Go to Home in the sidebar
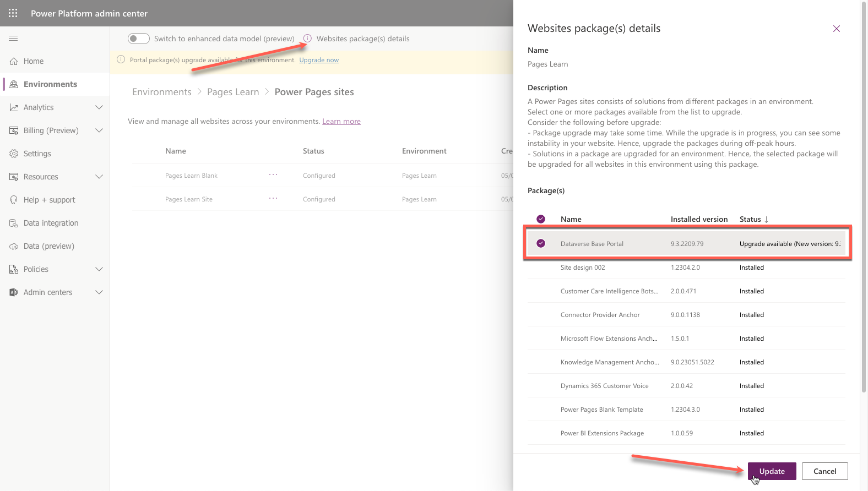This screenshot has width=868, height=491. coord(55,61)
